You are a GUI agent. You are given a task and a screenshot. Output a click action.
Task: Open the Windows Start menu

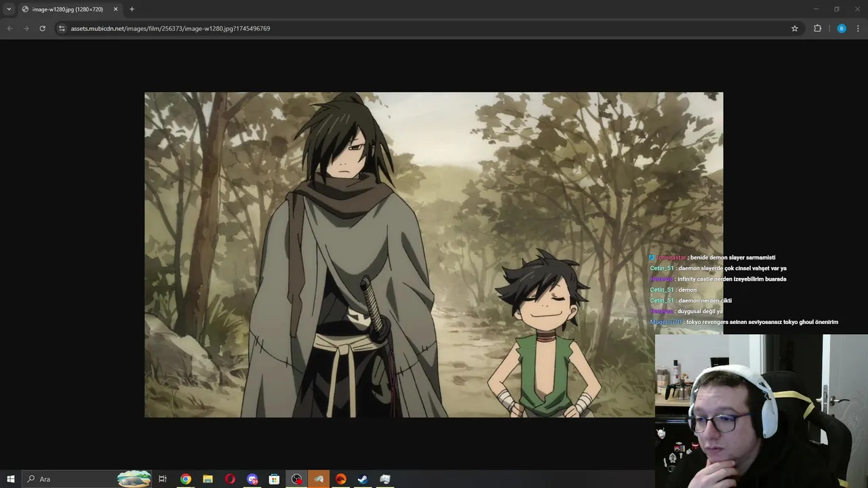pyautogui.click(x=11, y=479)
